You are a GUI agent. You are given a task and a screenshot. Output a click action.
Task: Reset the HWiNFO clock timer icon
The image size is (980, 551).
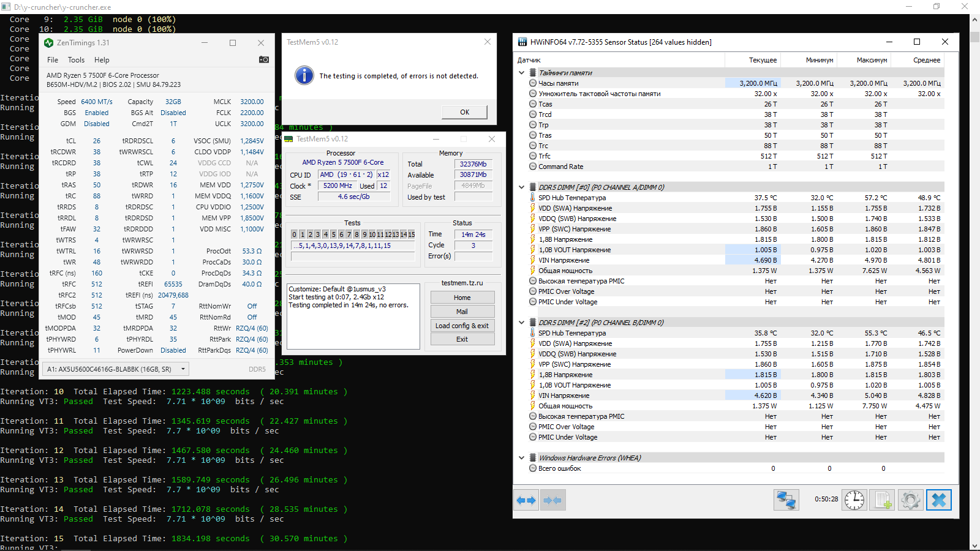(854, 500)
